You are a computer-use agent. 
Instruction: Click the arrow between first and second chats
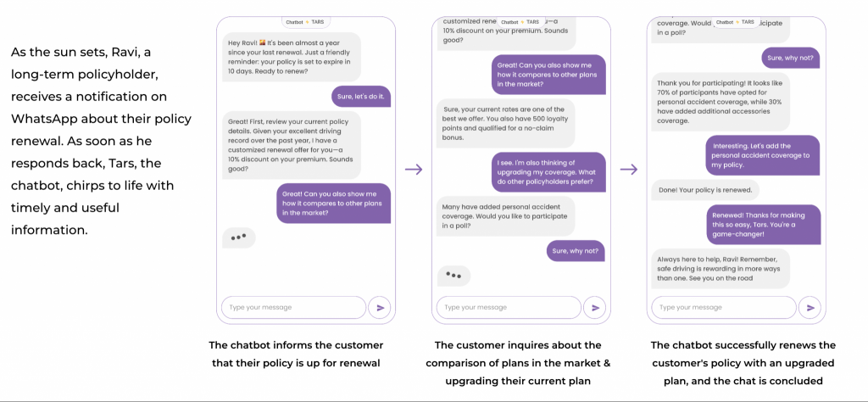click(x=414, y=169)
